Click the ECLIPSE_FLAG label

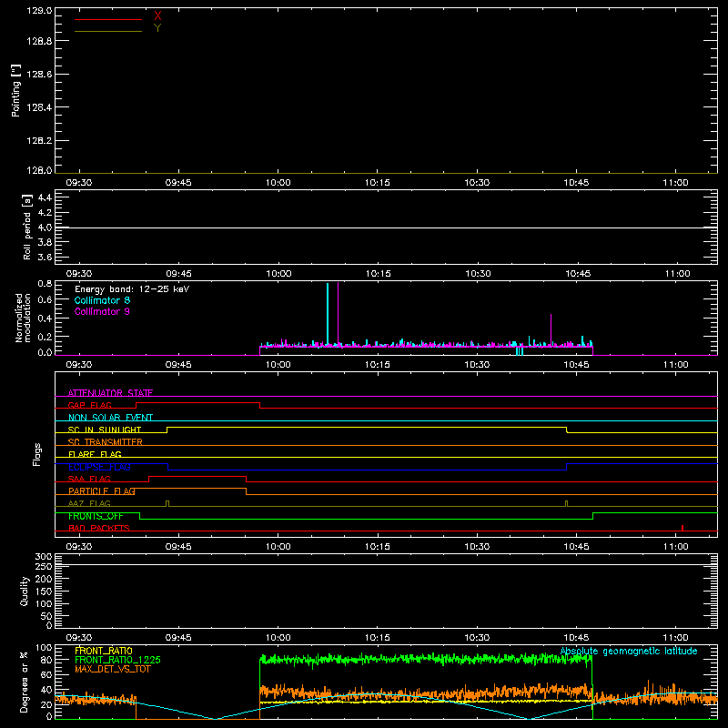pos(99,467)
